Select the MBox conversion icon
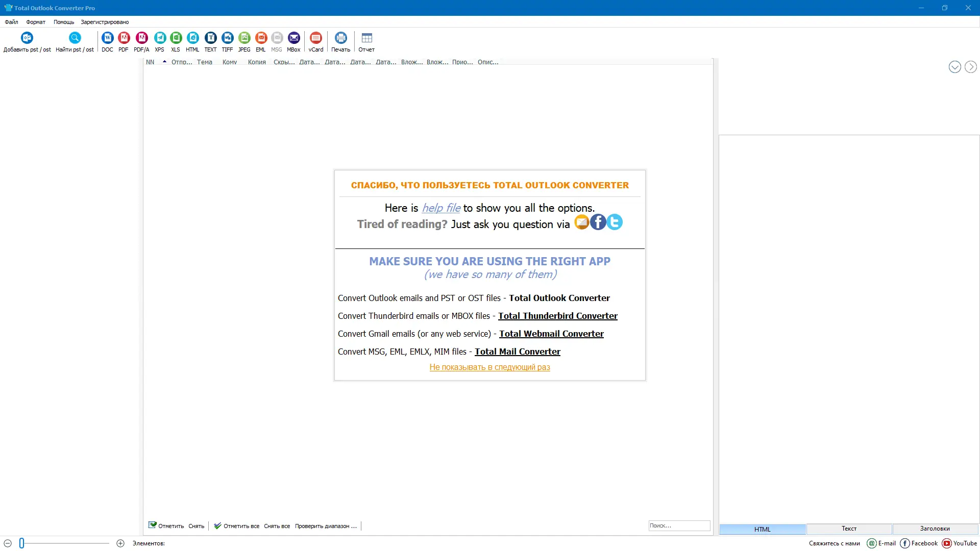 [293, 38]
